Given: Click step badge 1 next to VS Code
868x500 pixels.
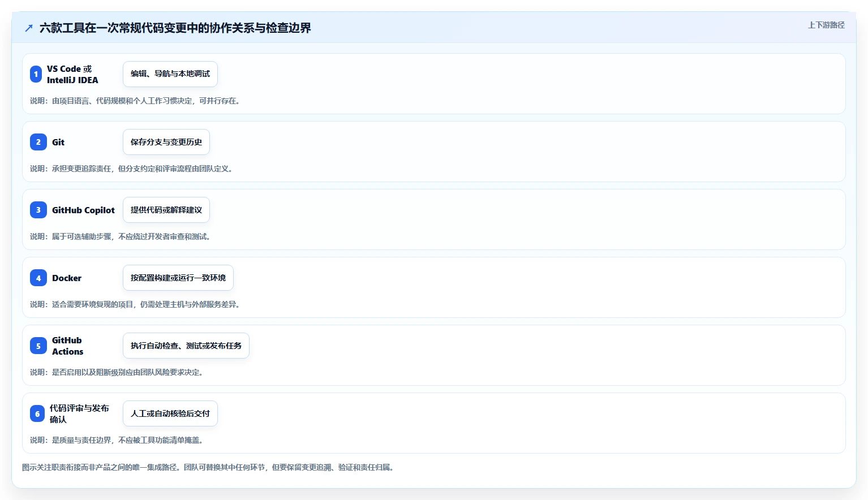Looking at the screenshot, I should (x=36, y=74).
